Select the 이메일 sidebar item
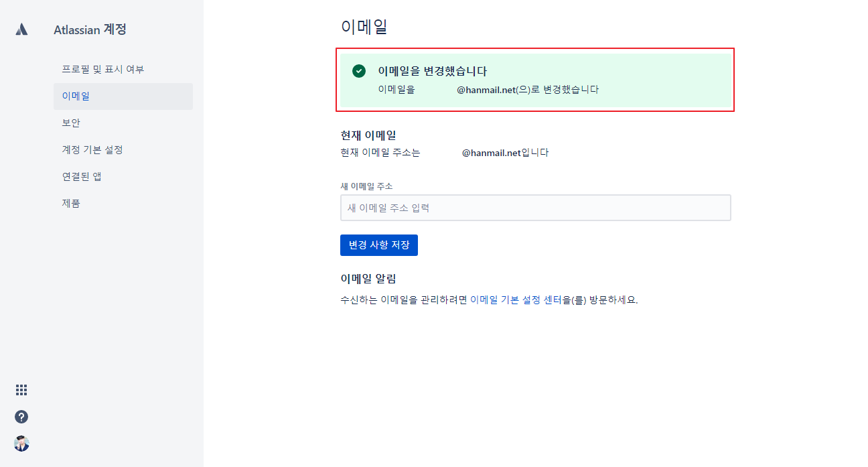This screenshot has height=467, width=868. pos(76,96)
